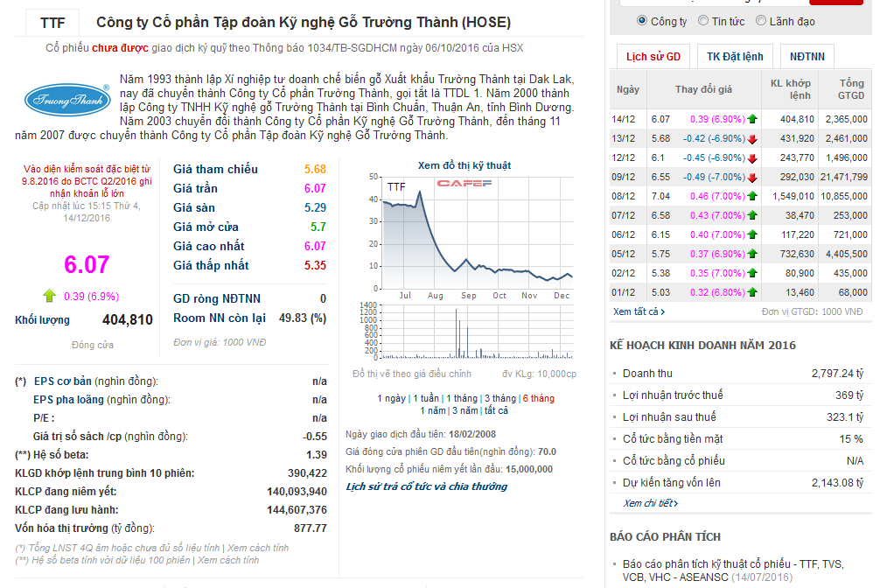
Task: Click the Room NN còn lại value 49.83 (%)
Action: 303,318
